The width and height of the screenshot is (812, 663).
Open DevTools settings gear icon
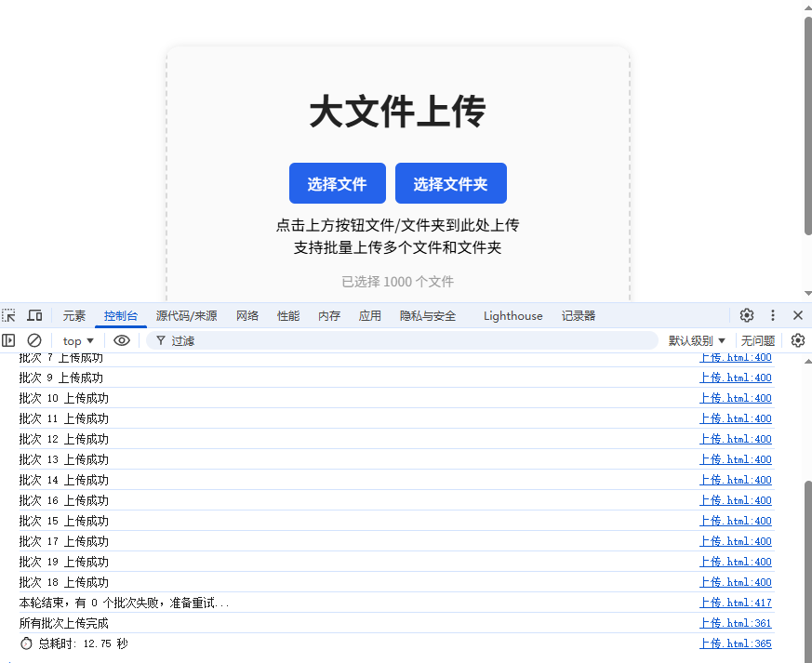tap(747, 315)
